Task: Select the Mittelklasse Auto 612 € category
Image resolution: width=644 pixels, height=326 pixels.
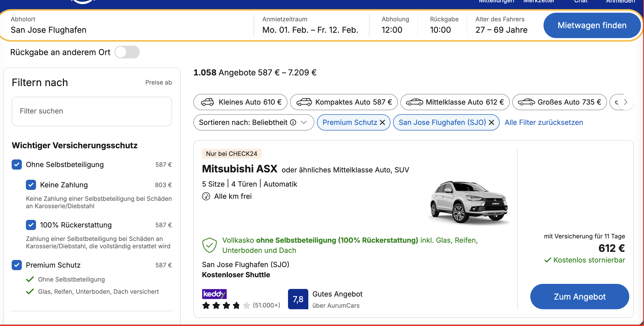Action: [x=455, y=102]
